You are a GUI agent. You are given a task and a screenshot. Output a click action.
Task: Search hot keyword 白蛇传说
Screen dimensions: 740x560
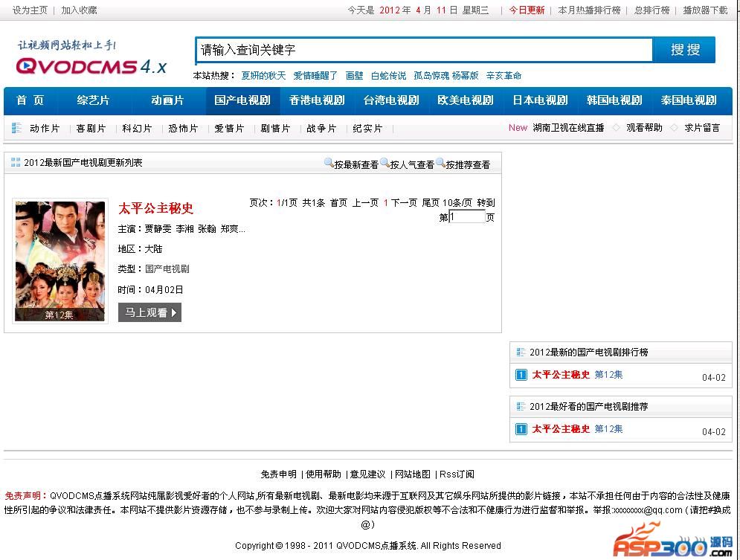(388, 75)
